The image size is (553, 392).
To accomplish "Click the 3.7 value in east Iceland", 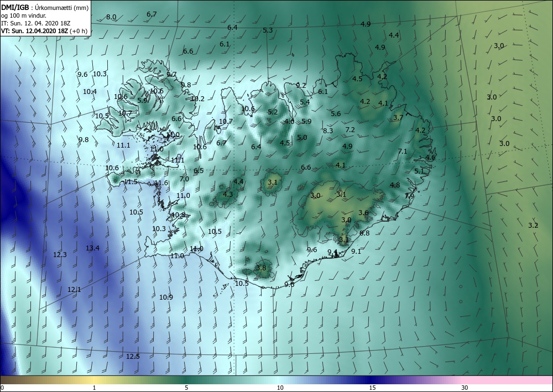I will tap(398, 117).
